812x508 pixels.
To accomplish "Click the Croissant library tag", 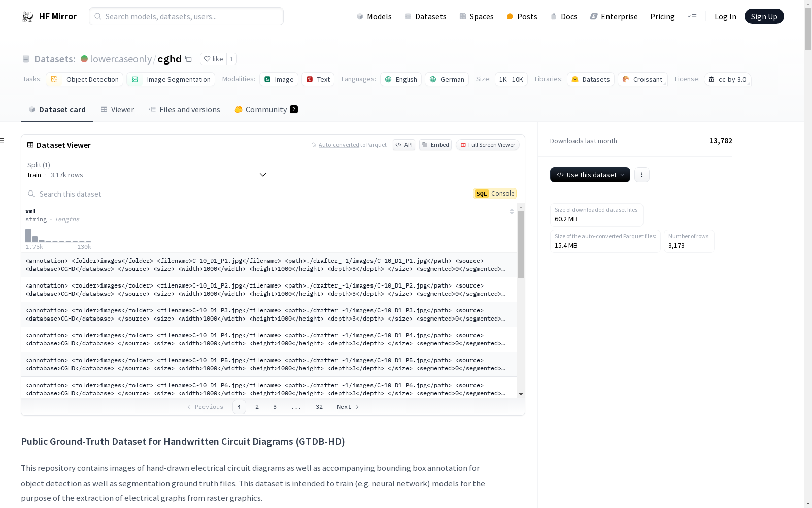I will [x=642, y=79].
